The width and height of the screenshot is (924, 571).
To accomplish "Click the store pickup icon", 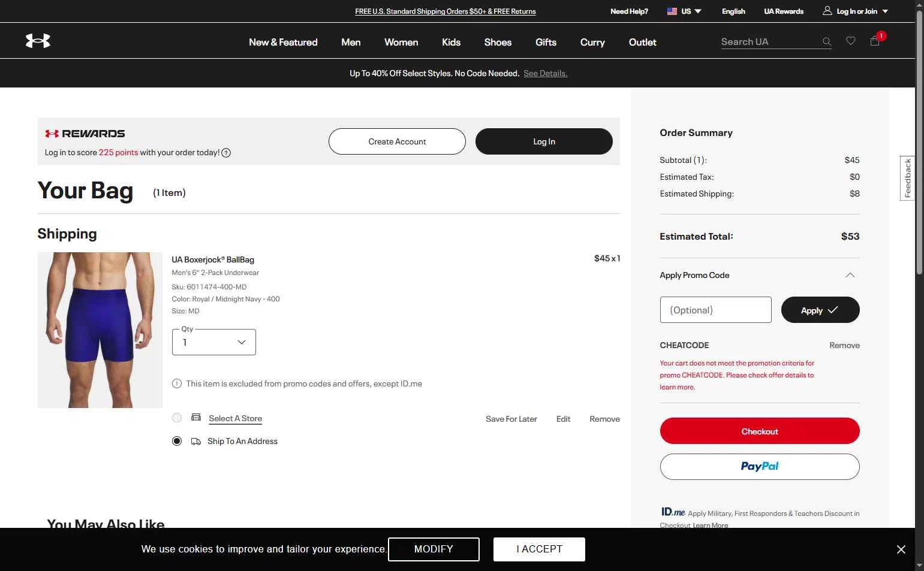I will click(x=196, y=417).
